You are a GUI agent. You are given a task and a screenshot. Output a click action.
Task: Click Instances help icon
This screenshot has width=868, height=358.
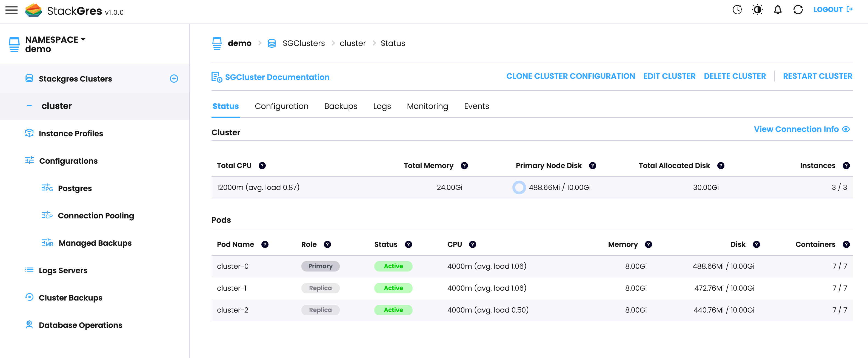pyautogui.click(x=846, y=166)
